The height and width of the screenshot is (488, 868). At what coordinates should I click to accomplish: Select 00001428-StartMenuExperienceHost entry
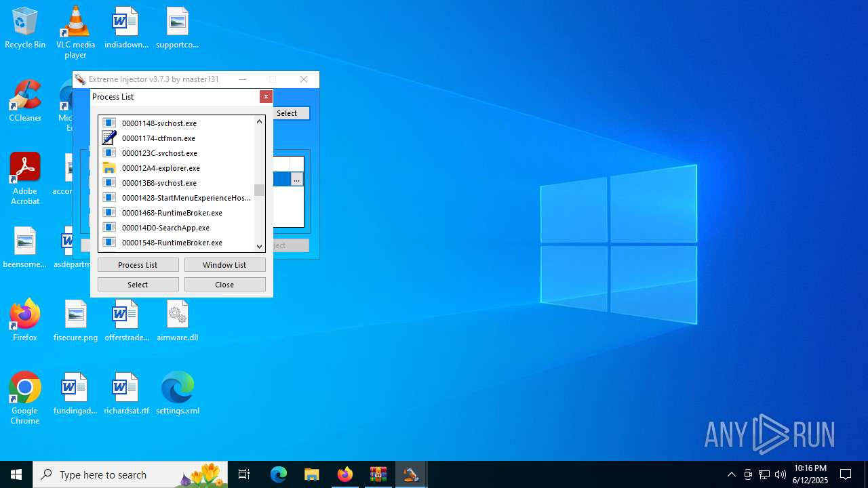[x=176, y=198]
